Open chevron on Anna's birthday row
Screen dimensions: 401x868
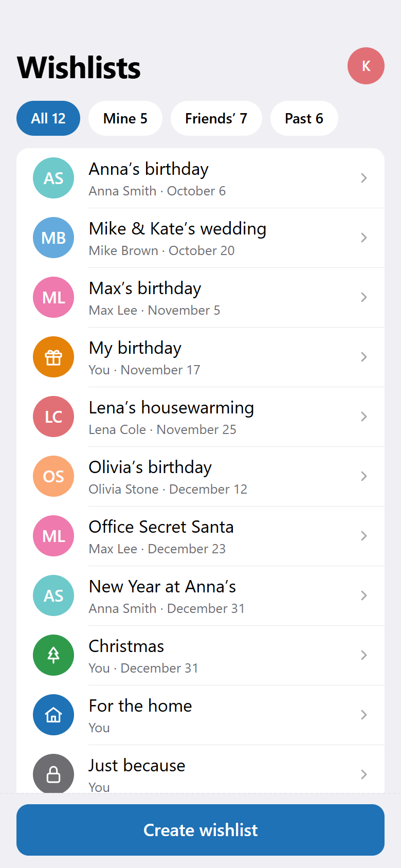click(x=364, y=178)
